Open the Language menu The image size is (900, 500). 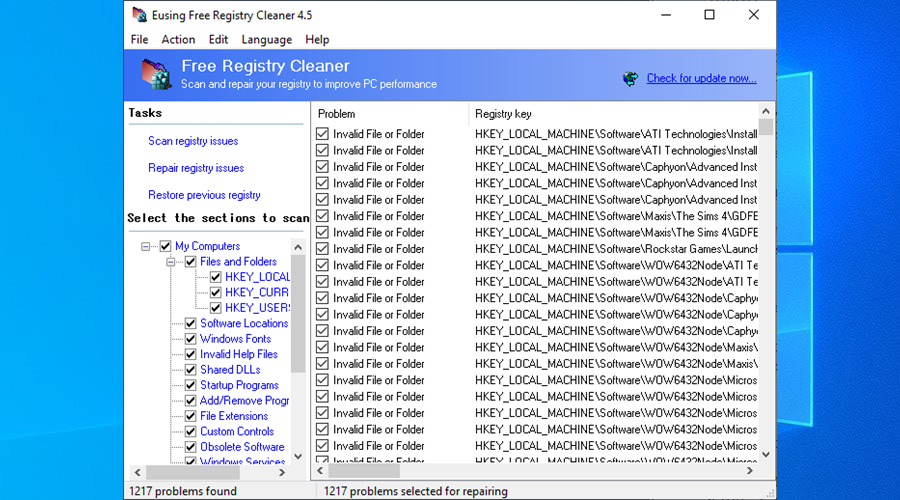click(266, 39)
